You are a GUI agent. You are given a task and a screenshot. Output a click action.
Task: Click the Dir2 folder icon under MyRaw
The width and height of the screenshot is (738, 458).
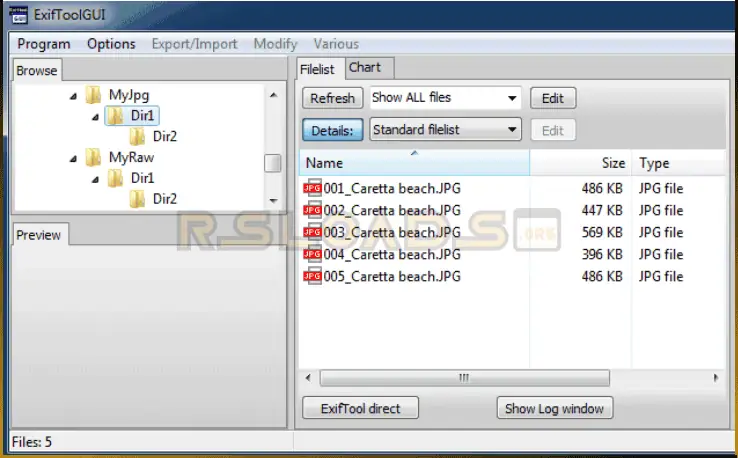(138, 199)
